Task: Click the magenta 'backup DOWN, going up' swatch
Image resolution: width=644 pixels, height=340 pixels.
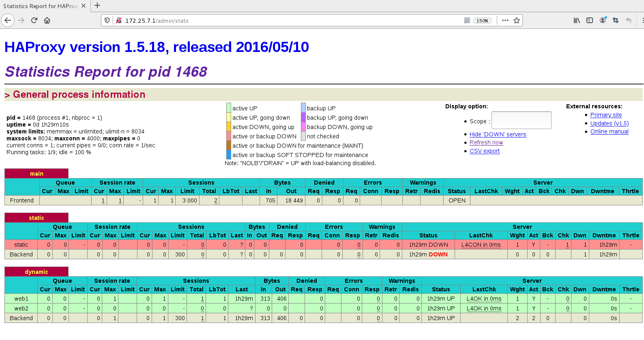Action: click(x=303, y=127)
